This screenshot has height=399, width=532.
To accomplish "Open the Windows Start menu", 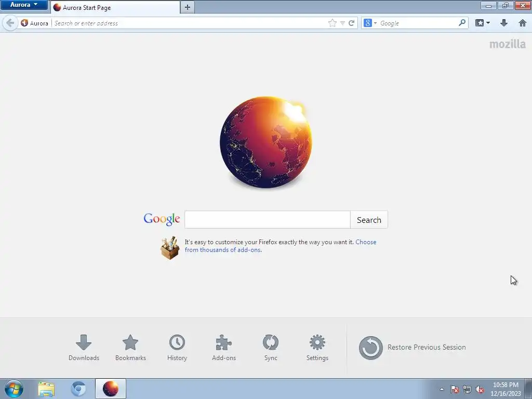I will pos(14,389).
